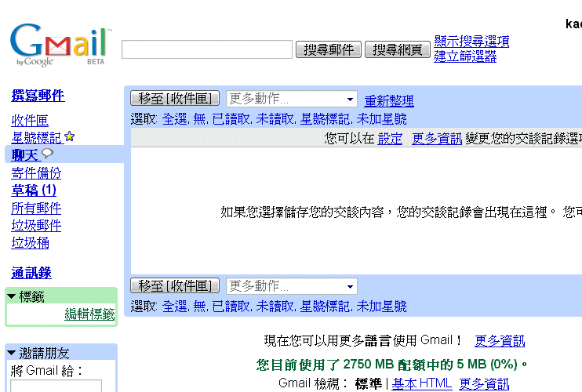Image resolution: width=582 pixels, height=392 pixels.
Task: Select 星號標記 in the top selection row
Action: coord(325,119)
